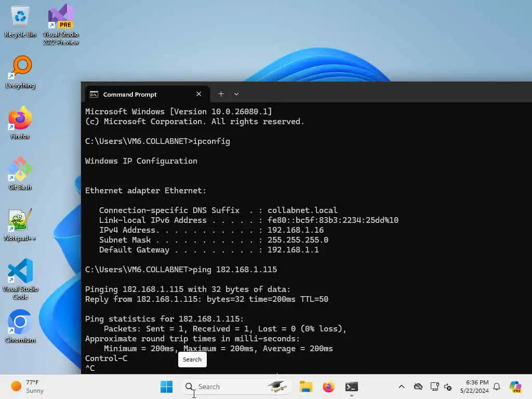Show hidden system tray icons
The height and width of the screenshot is (399, 532).
(402, 387)
